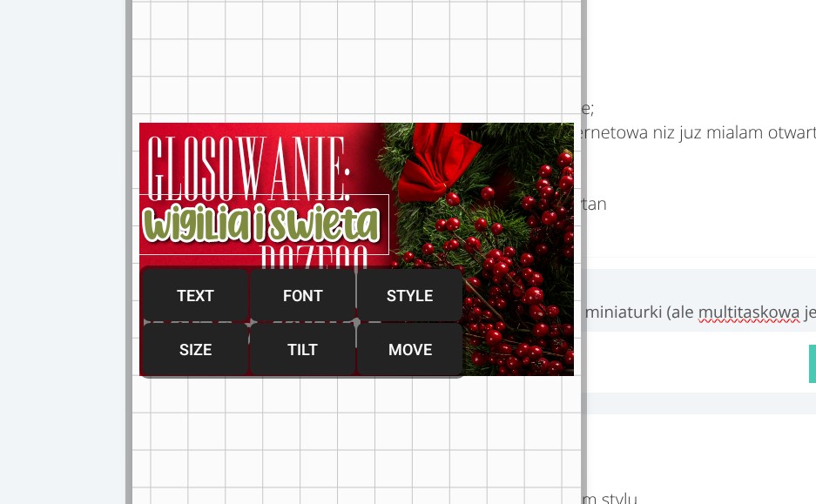
Task: Select the TILT tool button
Action: point(302,350)
